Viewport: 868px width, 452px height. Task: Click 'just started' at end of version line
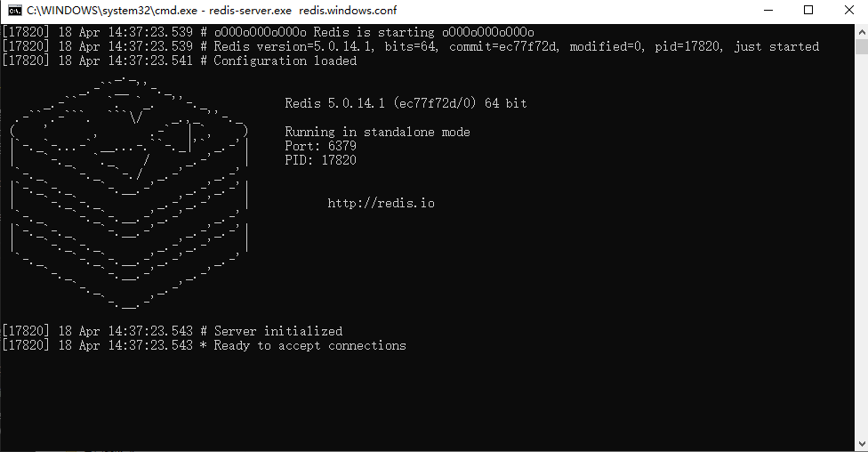(776, 46)
